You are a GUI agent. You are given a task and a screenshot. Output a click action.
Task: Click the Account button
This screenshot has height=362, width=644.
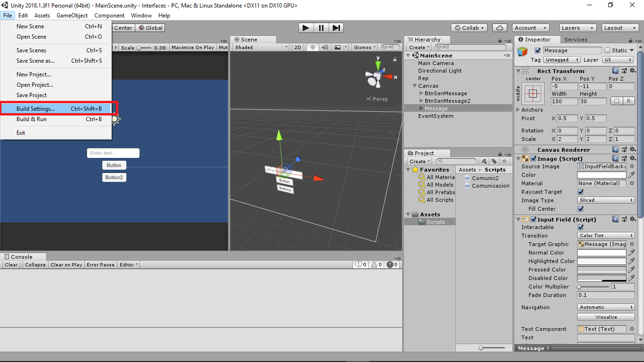coord(530,28)
